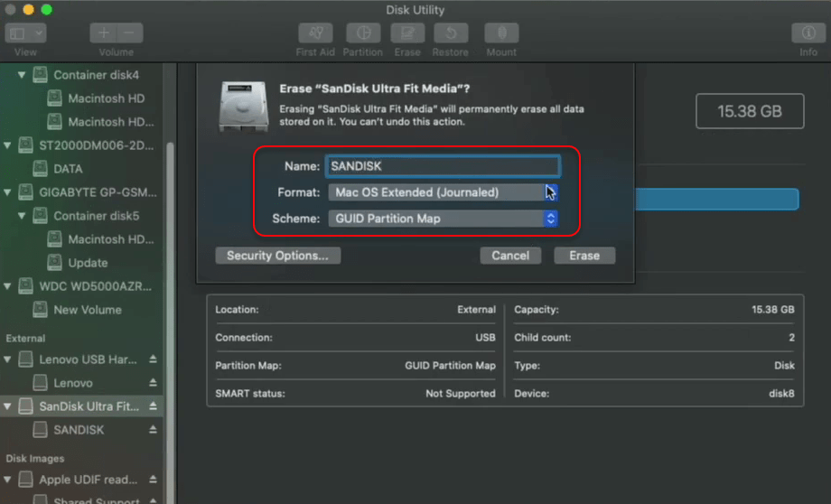
Task: Click the Name field containing SANDISK
Action: point(444,166)
